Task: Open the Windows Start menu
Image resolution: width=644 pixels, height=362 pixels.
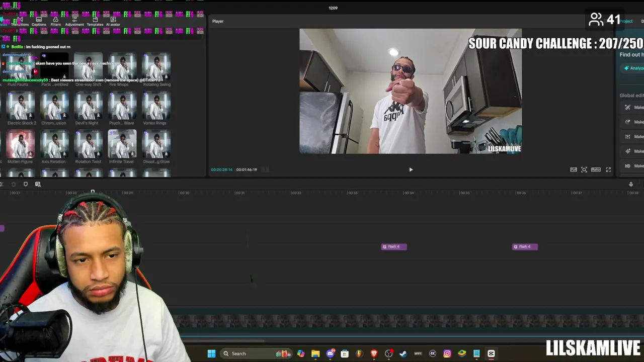Action: pyautogui.click(x=212, y=353)
